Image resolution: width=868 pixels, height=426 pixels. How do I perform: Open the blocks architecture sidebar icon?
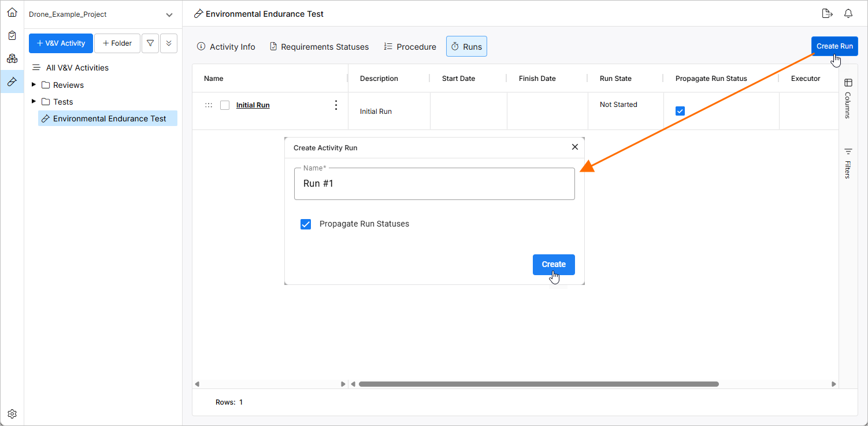[12, 58]
